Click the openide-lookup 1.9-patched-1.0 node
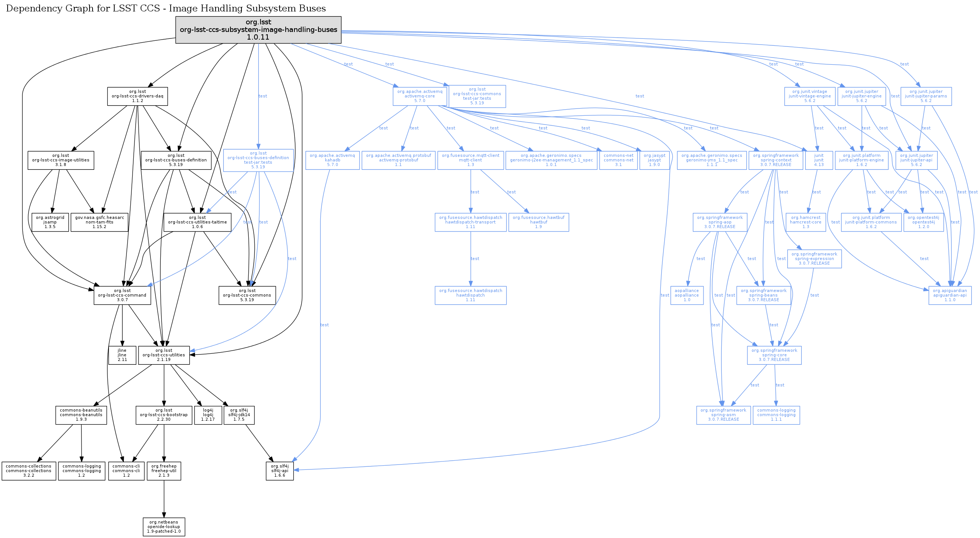This screenshot has width=980, height=538. pos(164,527)
